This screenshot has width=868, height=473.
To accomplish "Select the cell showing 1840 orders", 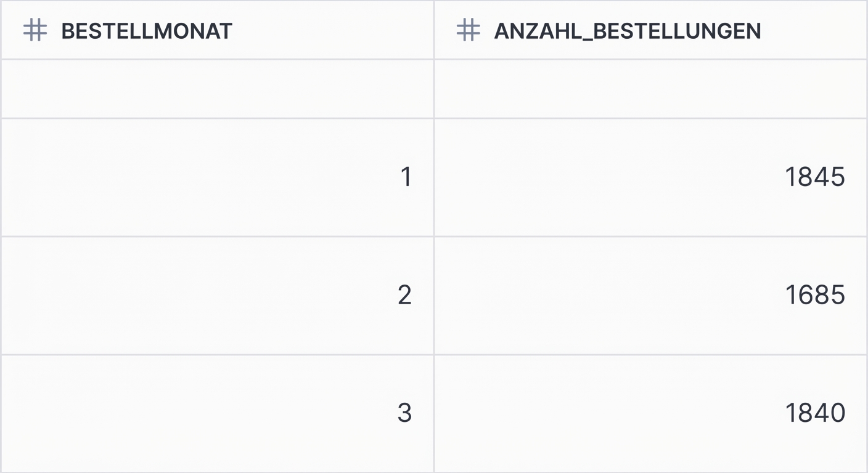I will pos(650,413).
